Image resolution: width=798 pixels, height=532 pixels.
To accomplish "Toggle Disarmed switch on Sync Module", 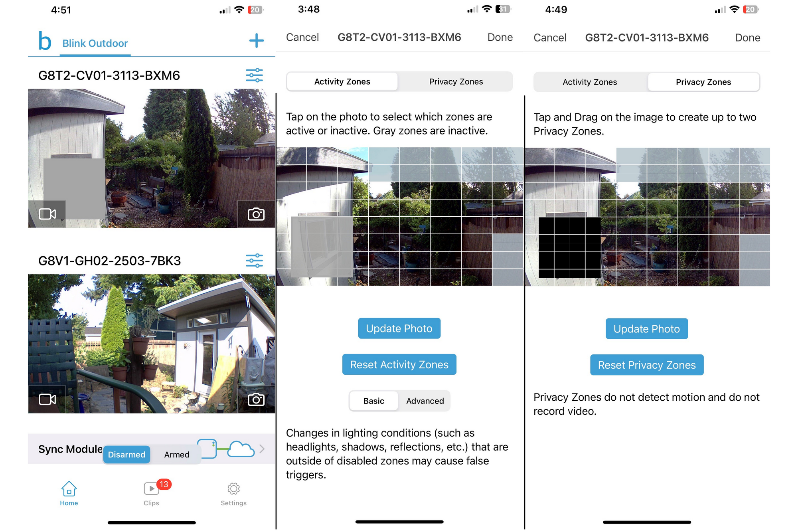I will [x=126, y=454].
